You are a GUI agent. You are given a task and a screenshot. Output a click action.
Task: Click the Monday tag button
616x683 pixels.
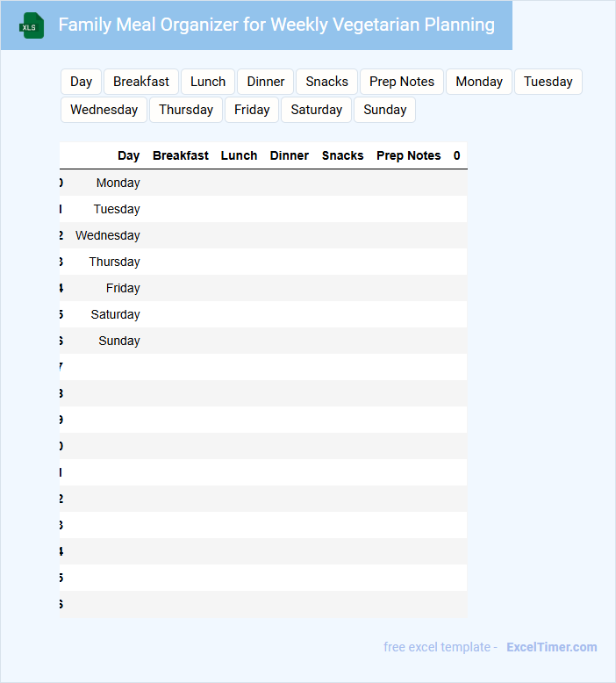click(x=479, y=82)
